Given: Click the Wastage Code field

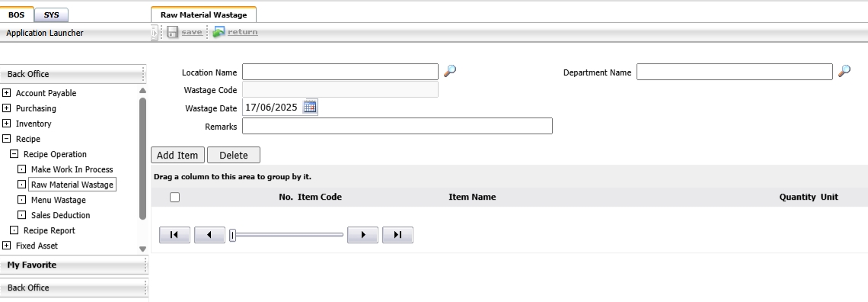Looking at the screenshot, I should coord(340,90).
